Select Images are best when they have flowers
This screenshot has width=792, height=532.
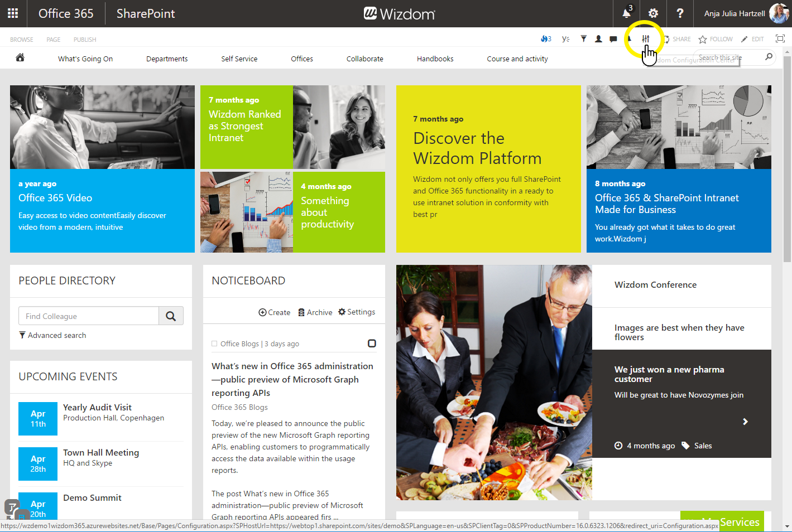pos(681,329)
